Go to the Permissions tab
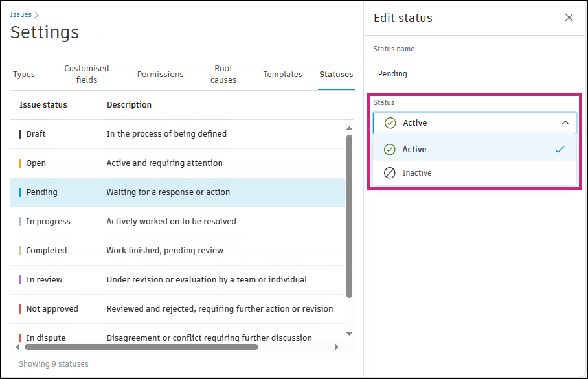The image size is (588, 379). (x=160, y=75)
